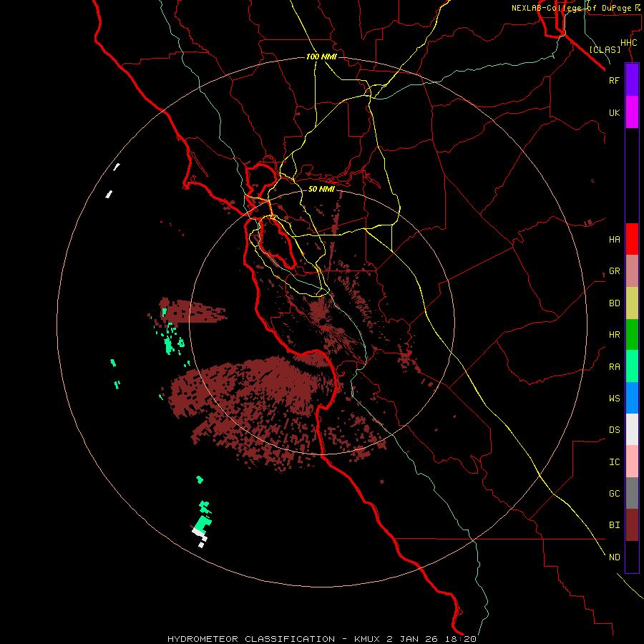This screenshot has width=644, height=644.
Task: Select the DS white legend swatch
Action: click(632, 429)
